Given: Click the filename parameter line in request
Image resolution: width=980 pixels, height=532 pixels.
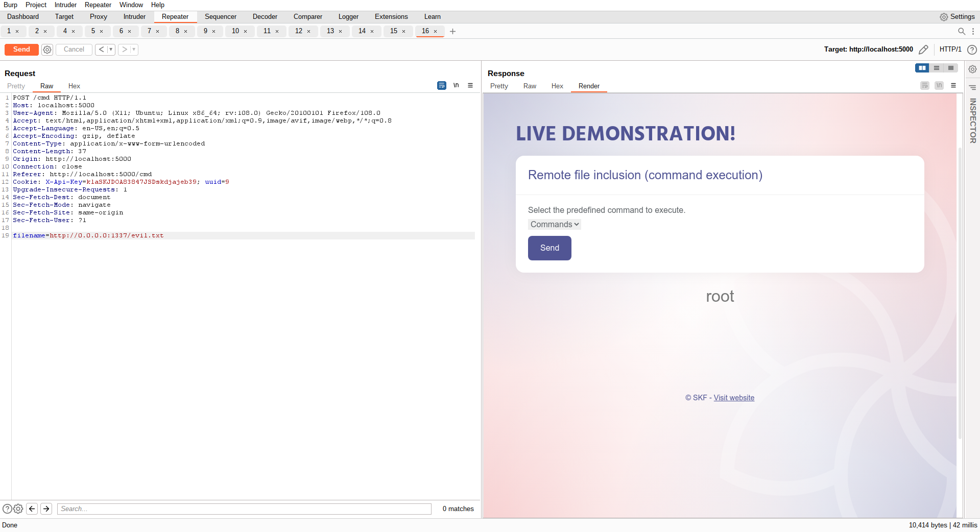Looking at the screenshot, I should point(243,235).
